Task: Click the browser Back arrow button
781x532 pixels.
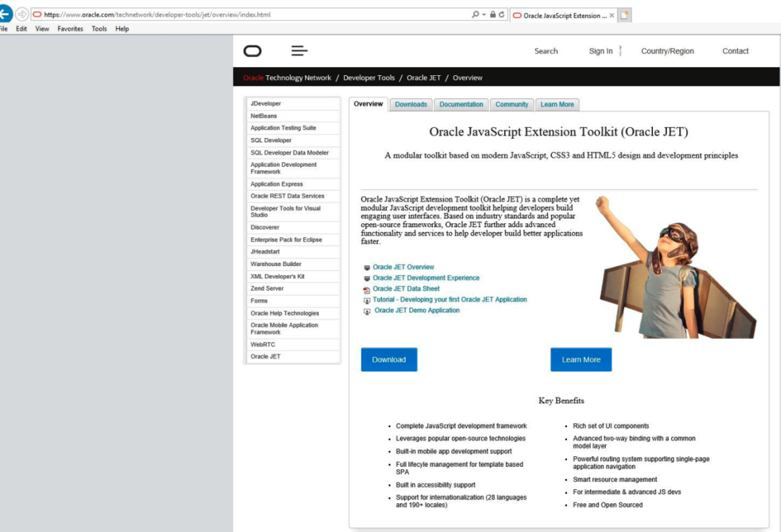Action: 5,14
